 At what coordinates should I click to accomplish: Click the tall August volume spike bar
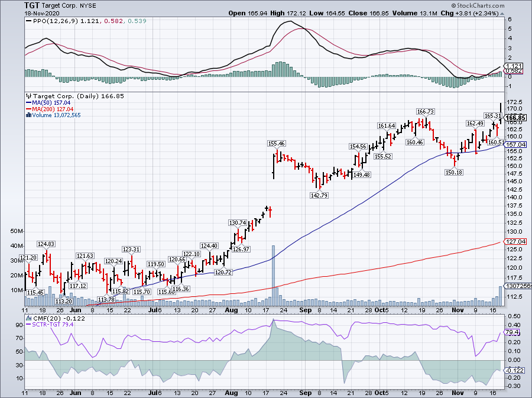click(274, 276)
